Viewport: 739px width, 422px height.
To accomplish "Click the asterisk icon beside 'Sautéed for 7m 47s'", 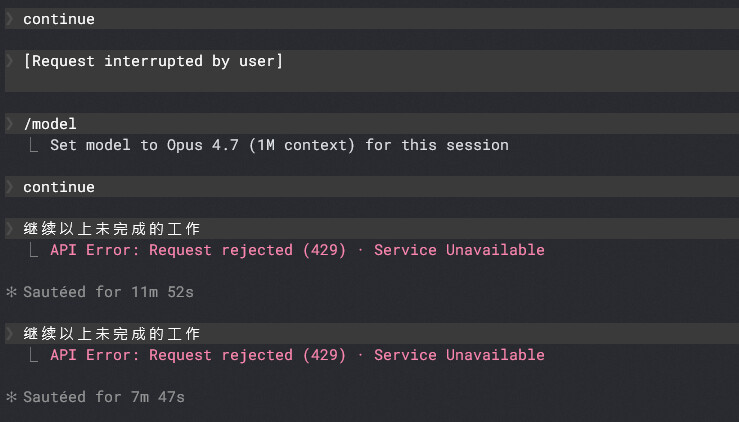I will 11,397.
